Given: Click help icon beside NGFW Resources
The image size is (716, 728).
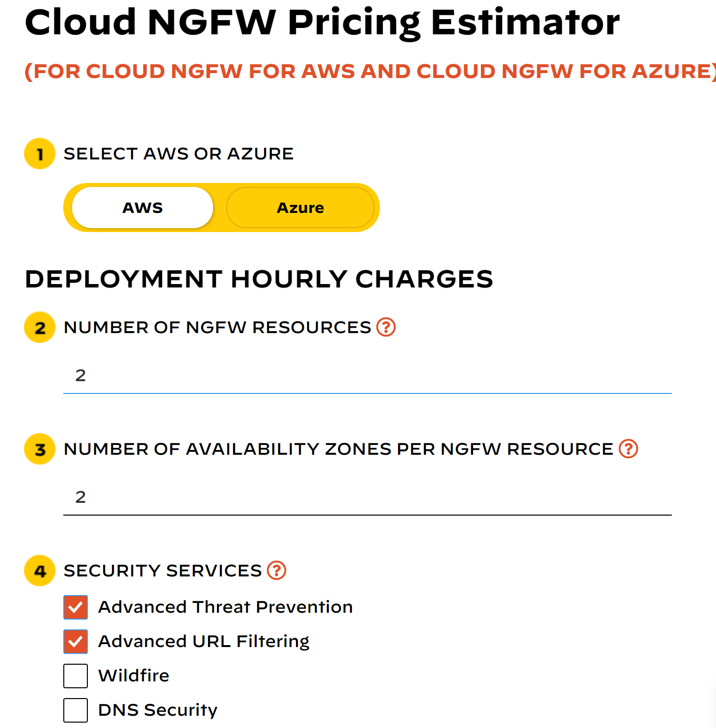Looking at the screenshot, I should [386, 327].
